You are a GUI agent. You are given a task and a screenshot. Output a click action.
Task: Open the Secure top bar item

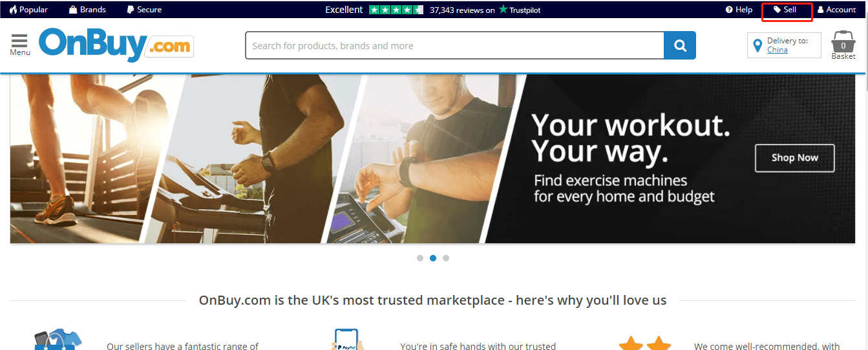(144, 10)
